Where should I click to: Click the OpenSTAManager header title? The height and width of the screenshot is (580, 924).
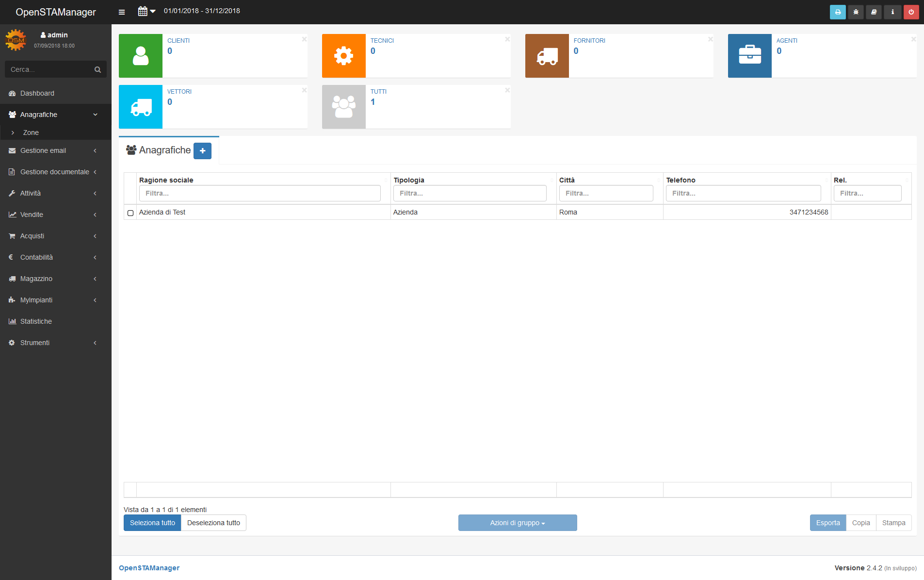tap(56, 12)
